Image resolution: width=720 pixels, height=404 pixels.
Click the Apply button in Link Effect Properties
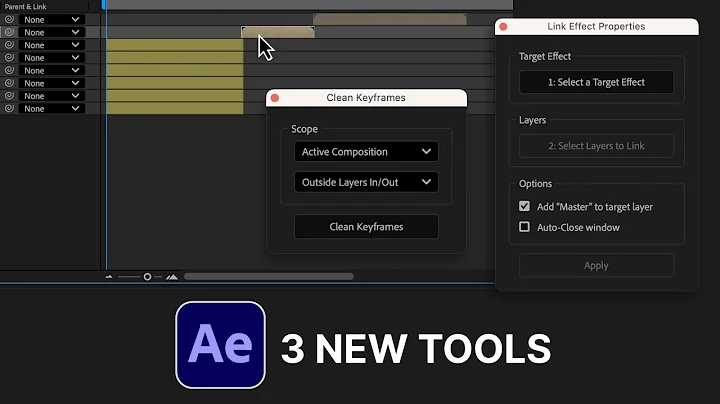(x=596, y=265)
